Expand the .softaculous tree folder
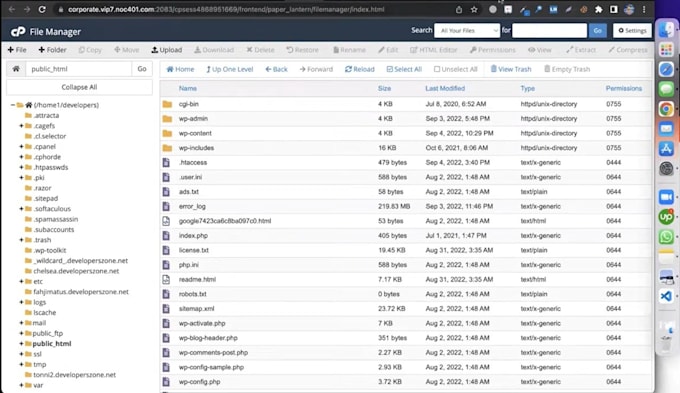Viewport: 680px width, 393px height. click(x=21, y=209)
